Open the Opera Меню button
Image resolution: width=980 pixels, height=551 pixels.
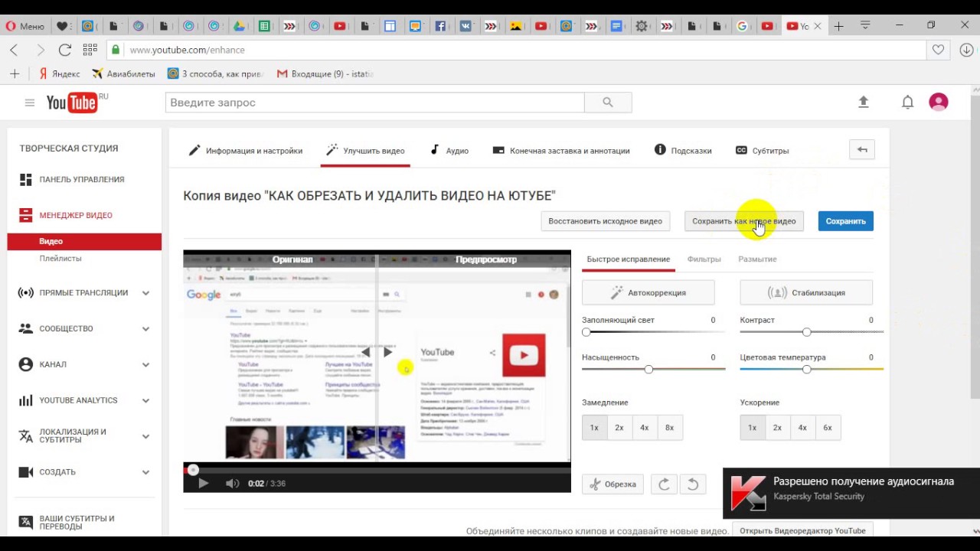[25, 26]
